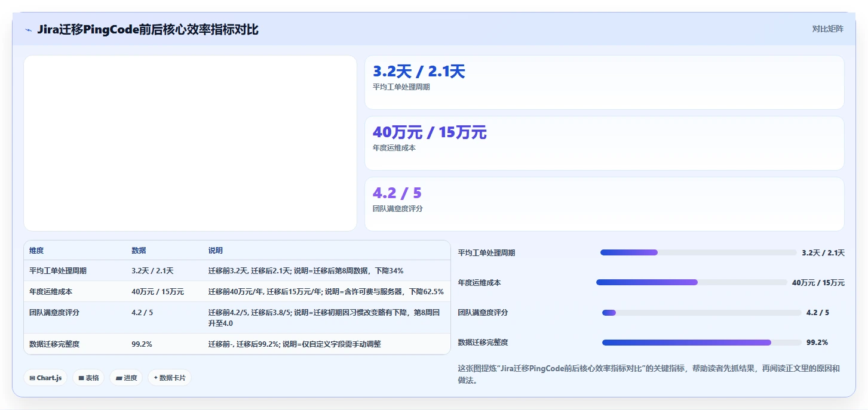Click the 进度 tag chip
Image resolution: width=868 pixels, height=410 pixels.
coord(126,378)
